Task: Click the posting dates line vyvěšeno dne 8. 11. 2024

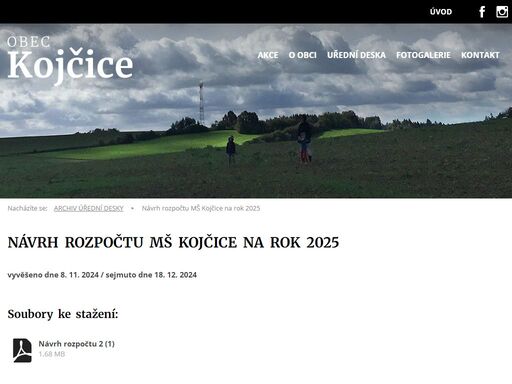Action: click(102, 275)
